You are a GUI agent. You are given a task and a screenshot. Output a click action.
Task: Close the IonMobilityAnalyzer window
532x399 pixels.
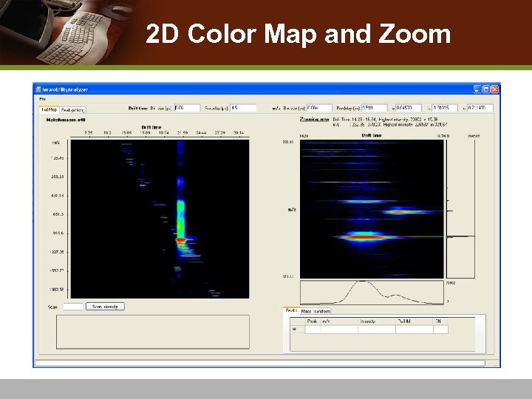[494, 89]
